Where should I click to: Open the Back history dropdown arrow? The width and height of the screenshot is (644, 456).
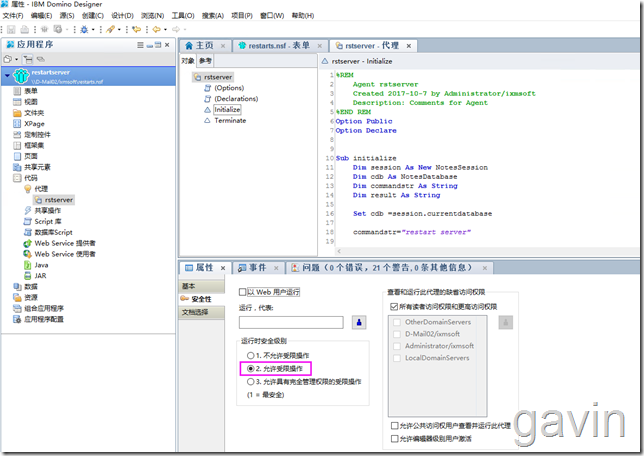165,30
